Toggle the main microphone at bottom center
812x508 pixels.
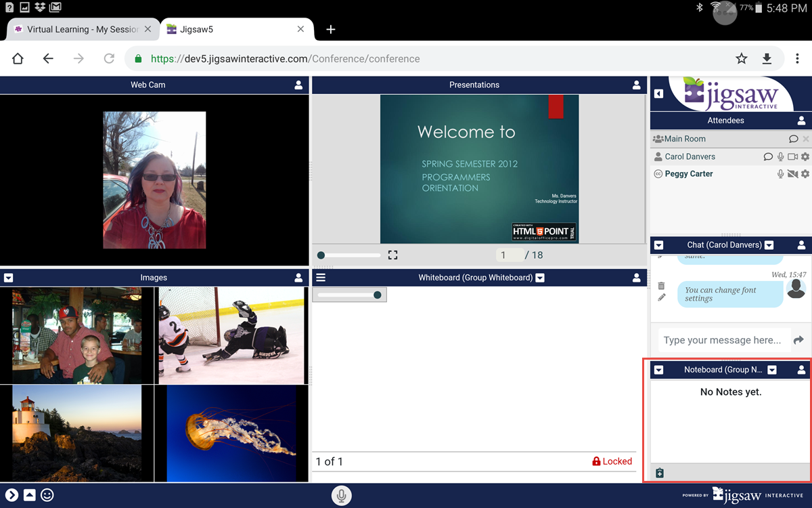pos(341,496)
